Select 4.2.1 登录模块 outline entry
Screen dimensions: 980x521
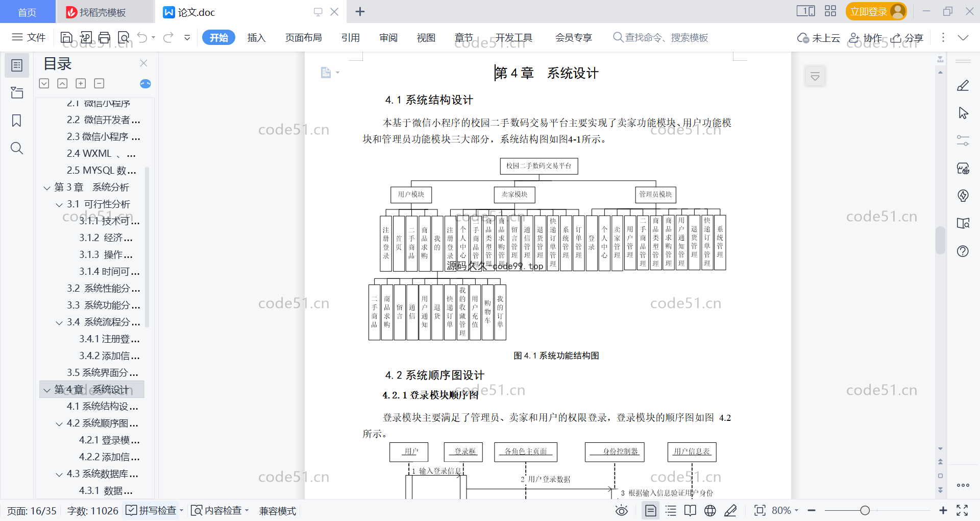(x=109, y=440)
